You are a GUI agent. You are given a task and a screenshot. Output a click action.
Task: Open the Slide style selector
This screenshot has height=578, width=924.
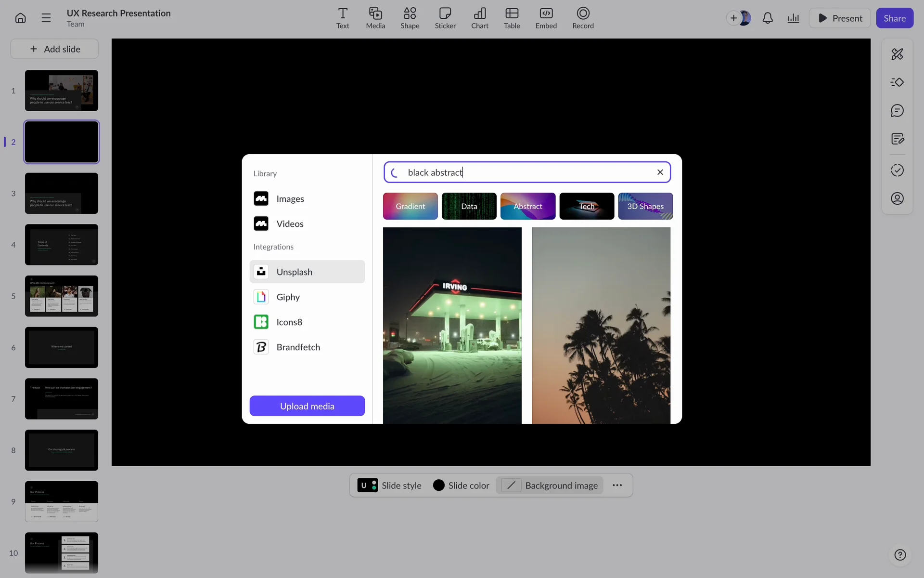click(x=389, y=485)
